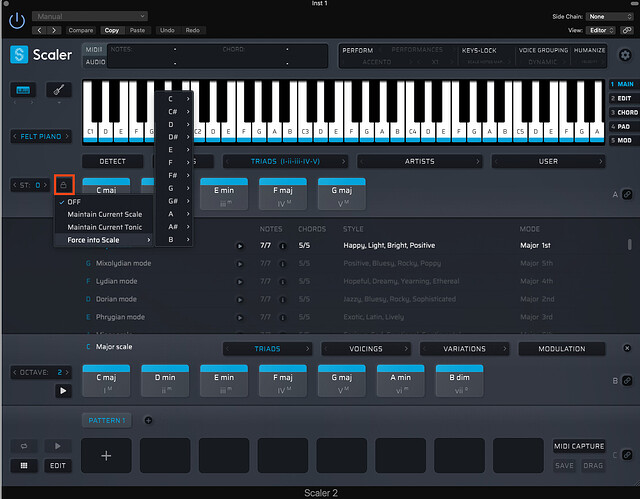Go to previous preset arrow

click(x=39, y=30)
